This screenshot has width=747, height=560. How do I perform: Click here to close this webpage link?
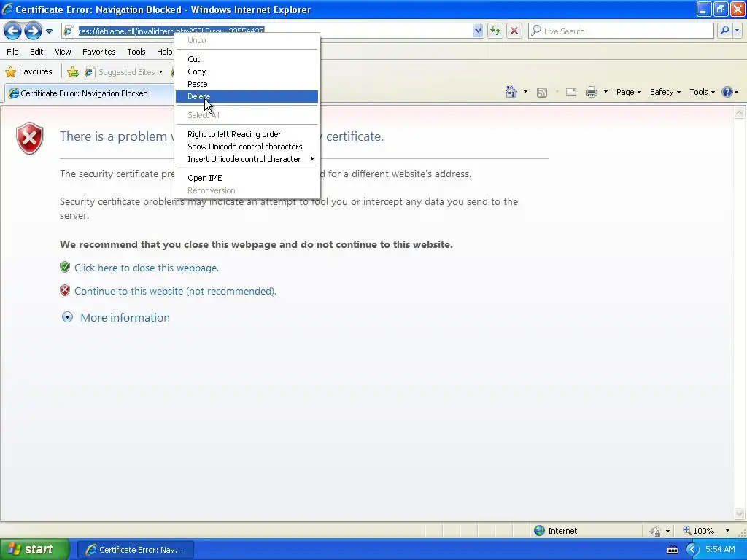[146, 268]
